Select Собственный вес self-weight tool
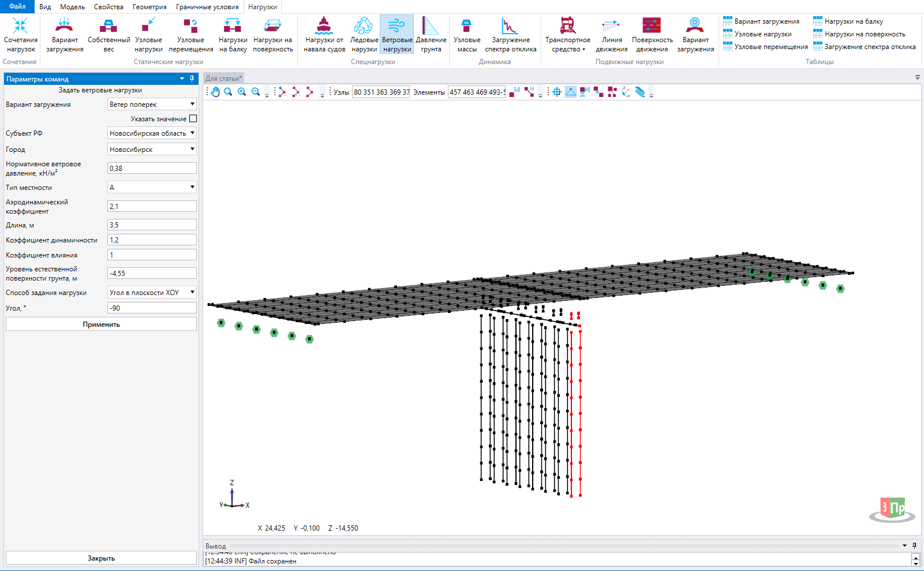 (109, 35)
